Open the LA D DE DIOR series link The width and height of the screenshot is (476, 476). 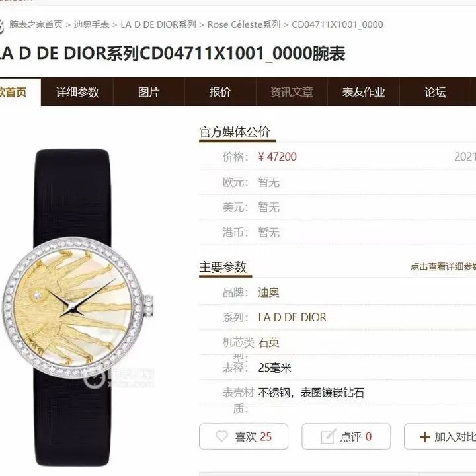(x=292, y=317)
